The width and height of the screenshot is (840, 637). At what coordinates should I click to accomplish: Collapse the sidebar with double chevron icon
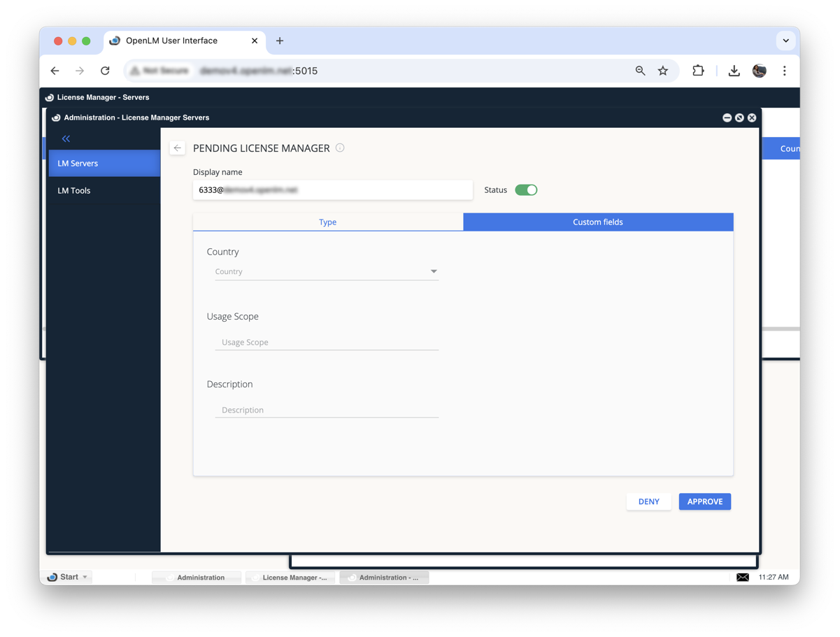66,138
